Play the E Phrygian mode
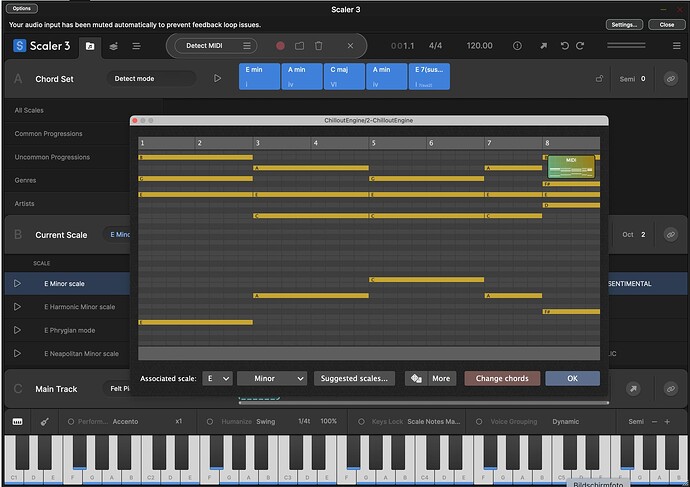The height and width of the screenshot is (487, 690). click(17, 330)
